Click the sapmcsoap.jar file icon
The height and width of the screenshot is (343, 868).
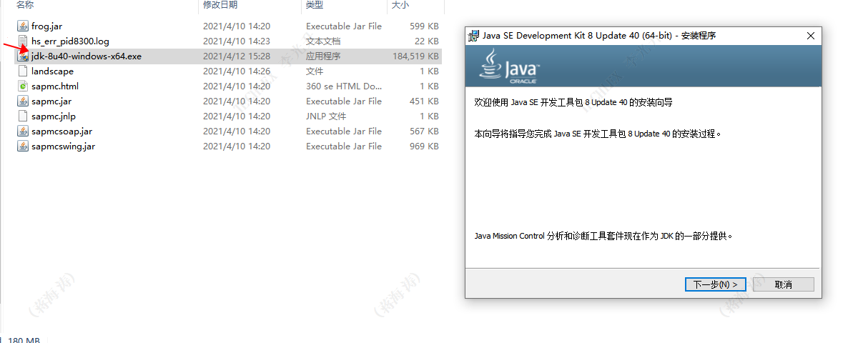[x=23, y=131]
